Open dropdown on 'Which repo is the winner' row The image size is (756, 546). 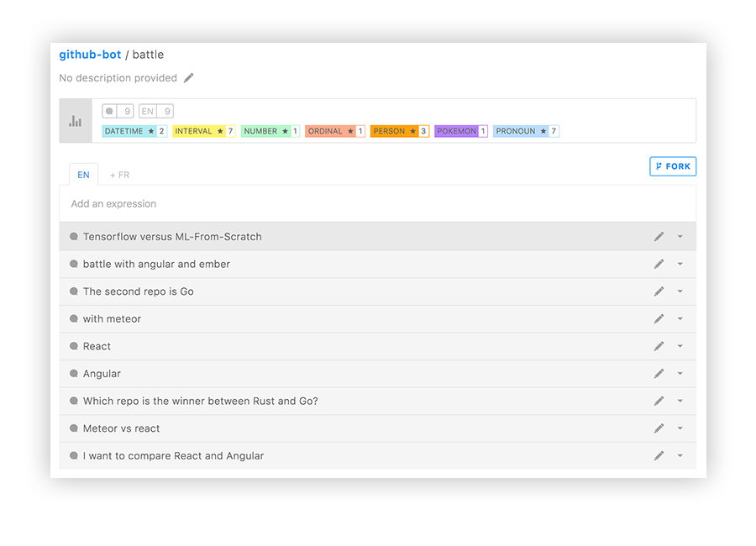680,401
